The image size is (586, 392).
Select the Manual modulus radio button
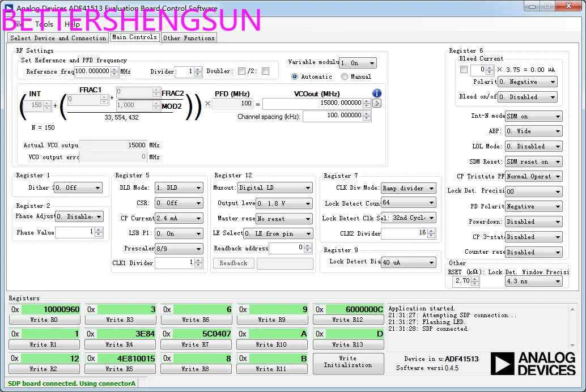pos(344,76)
